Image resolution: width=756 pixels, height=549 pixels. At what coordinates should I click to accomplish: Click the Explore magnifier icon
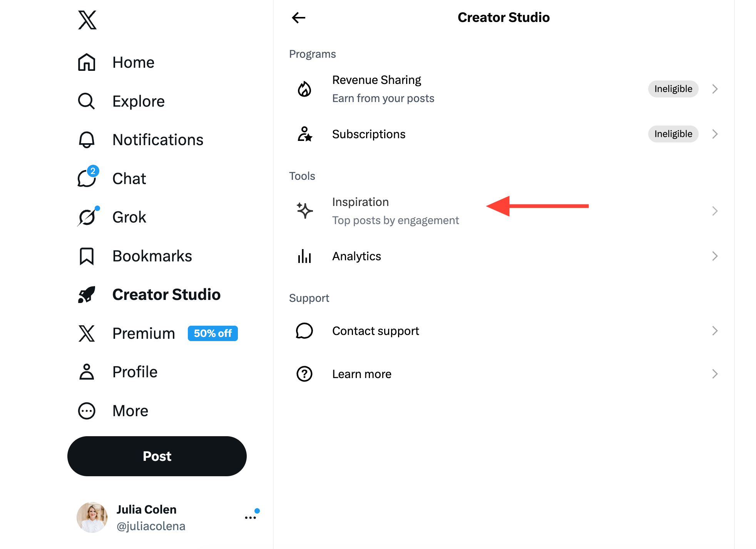pos(86,101)
